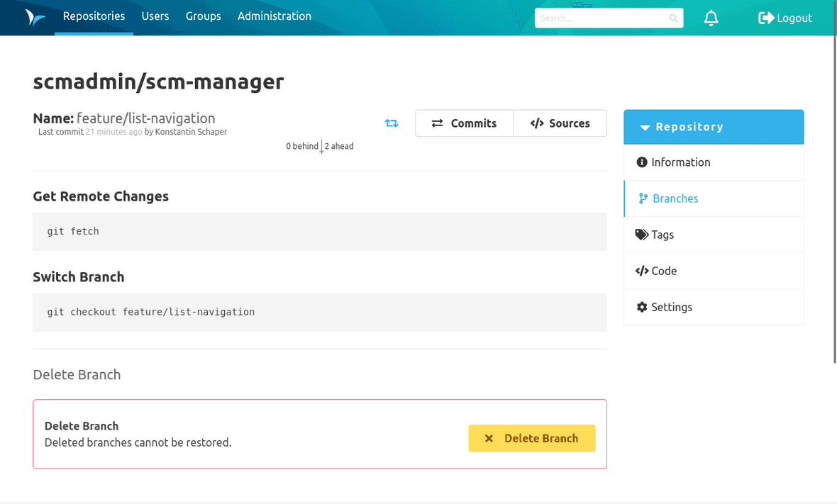This screenshot has height=504, width=837.
Task: Click the logout door icon
Action: point(767,18)
